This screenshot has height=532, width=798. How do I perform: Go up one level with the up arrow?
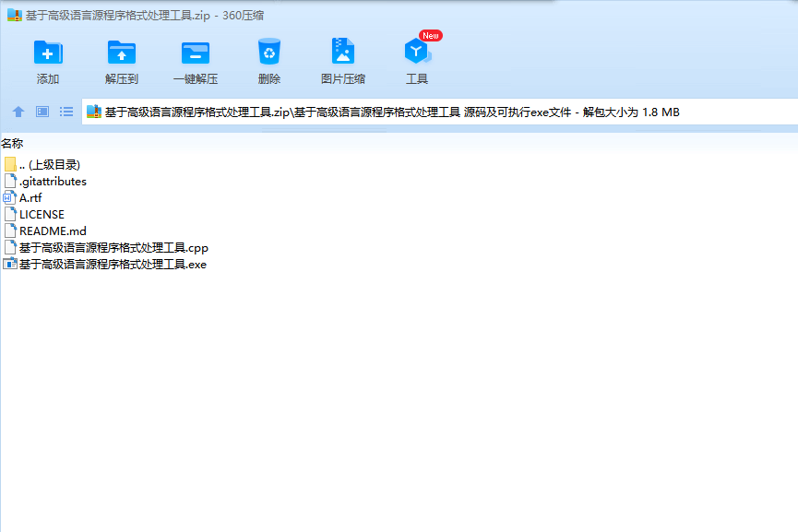tap(18, 112)
